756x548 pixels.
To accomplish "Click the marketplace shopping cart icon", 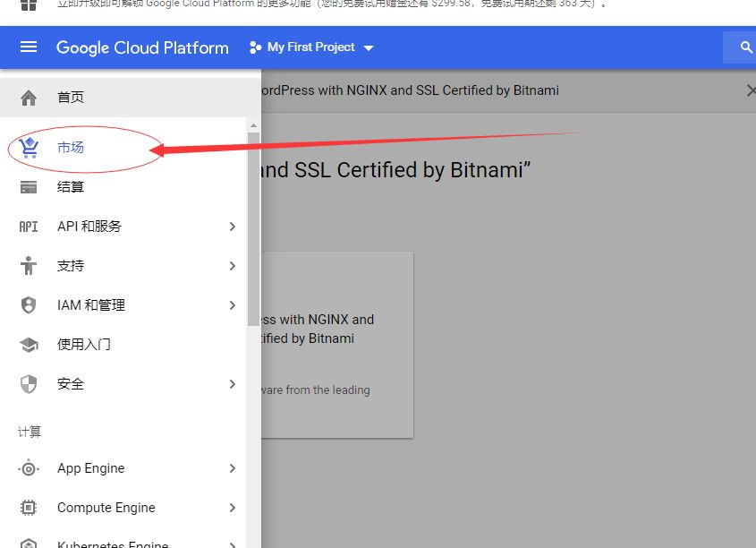I will click(x=29, y=148).
